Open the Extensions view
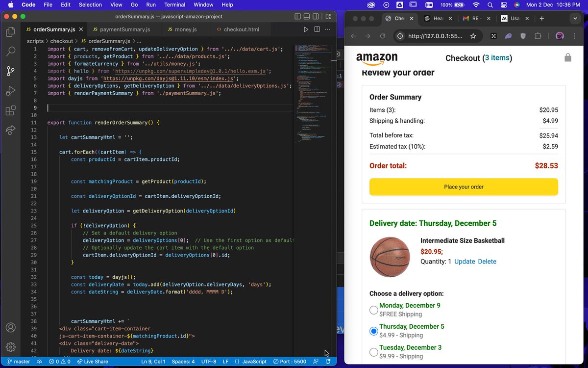588x368 pixels. (10, 110)
